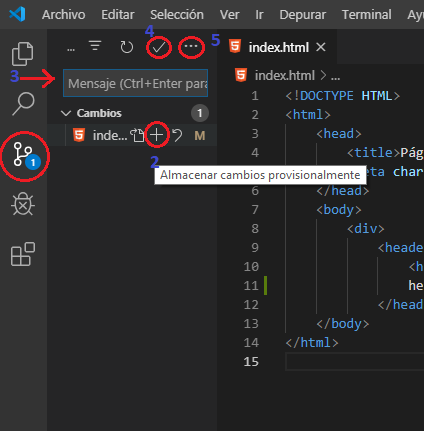424x431 pixels.
Task: Toggle the view list filter icon
Action: (x=95, y=46)
